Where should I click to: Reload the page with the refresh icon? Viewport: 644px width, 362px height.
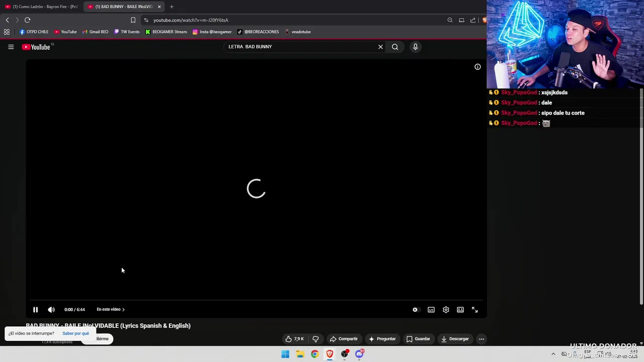coord(27,20)
